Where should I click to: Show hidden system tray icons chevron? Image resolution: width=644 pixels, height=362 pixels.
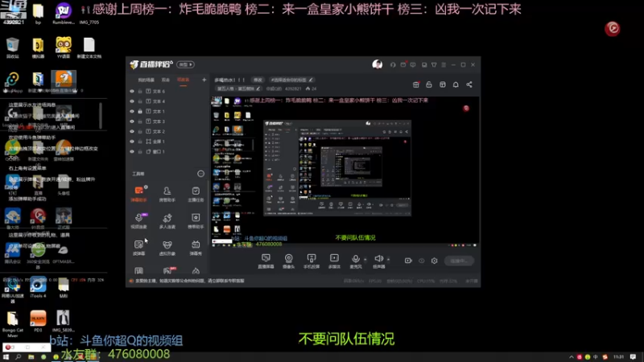[572, 357]
